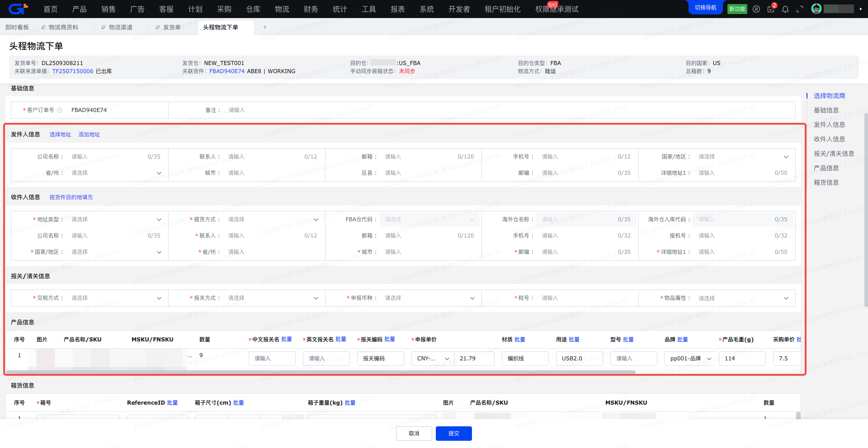Image resolution: width=868 pixels, height=448 pixels.
Task: Open pp001-品牌 brand dropdown
Action: (x=690, y=359)
